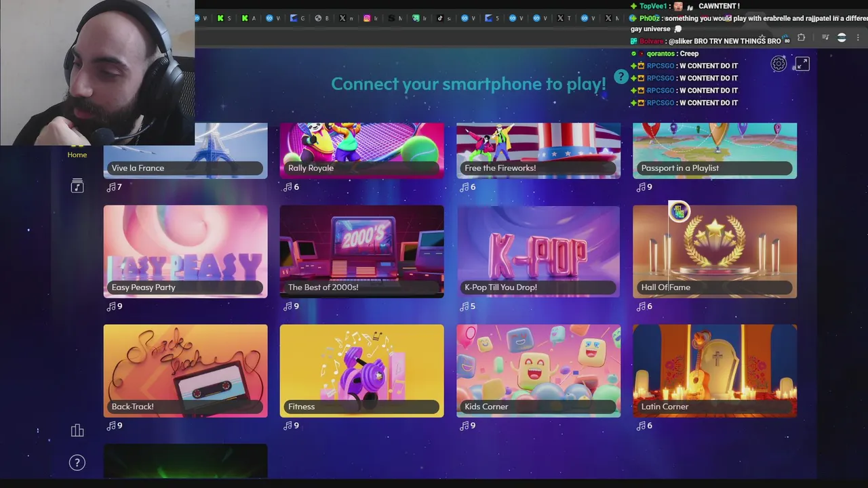Switch to the TikTok browser tab
This screenshot has height=488, width=868.
pyautogui.click(x=440, y=18)
